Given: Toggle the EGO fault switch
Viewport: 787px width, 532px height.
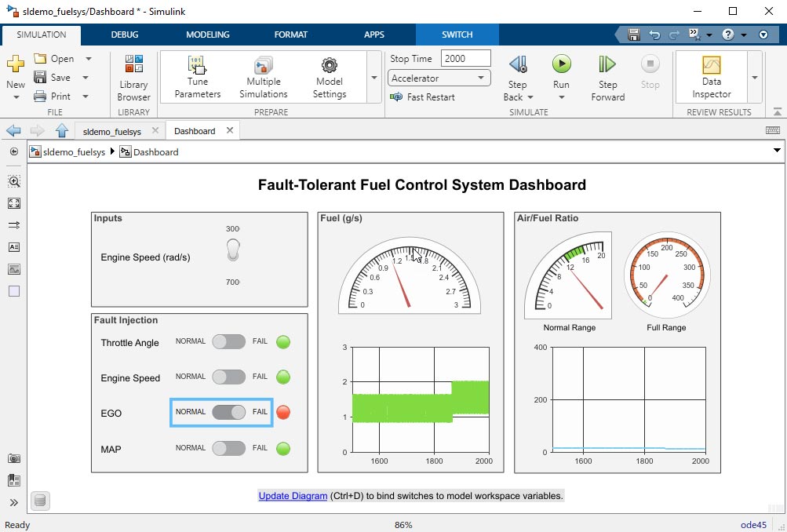Looking at the screenshot, I should (x=229, y=412).
